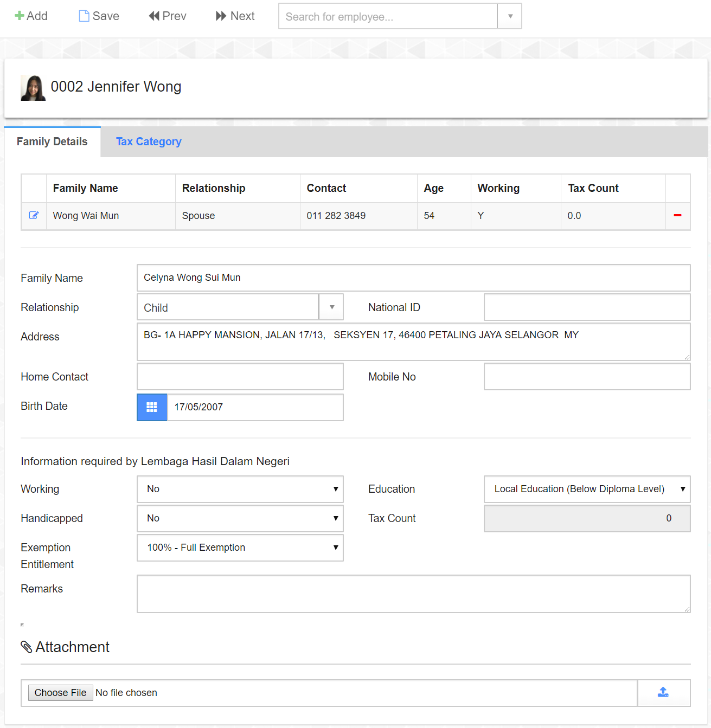This screenshot has width=711, height=728.
Task: Select the Family Details tab
Action: pos(52,141)
